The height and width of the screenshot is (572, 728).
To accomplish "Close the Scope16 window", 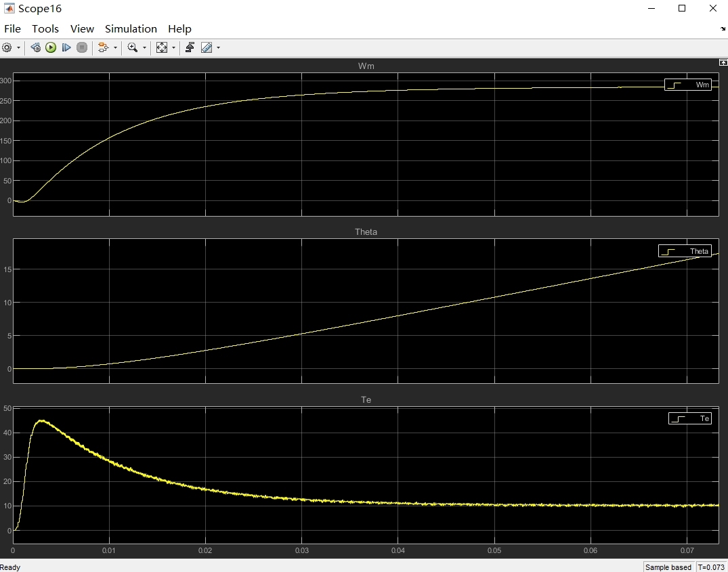I will pyautogui.click(x=713, y=8).
